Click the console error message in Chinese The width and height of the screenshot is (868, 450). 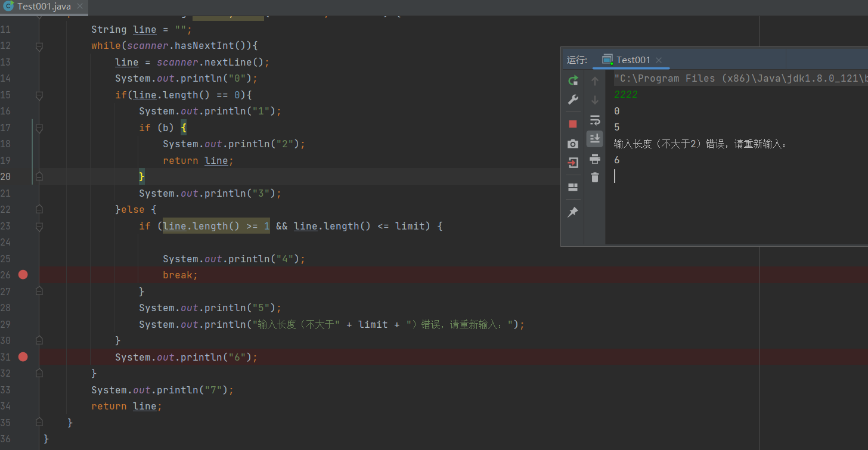[x=700, y=144]
